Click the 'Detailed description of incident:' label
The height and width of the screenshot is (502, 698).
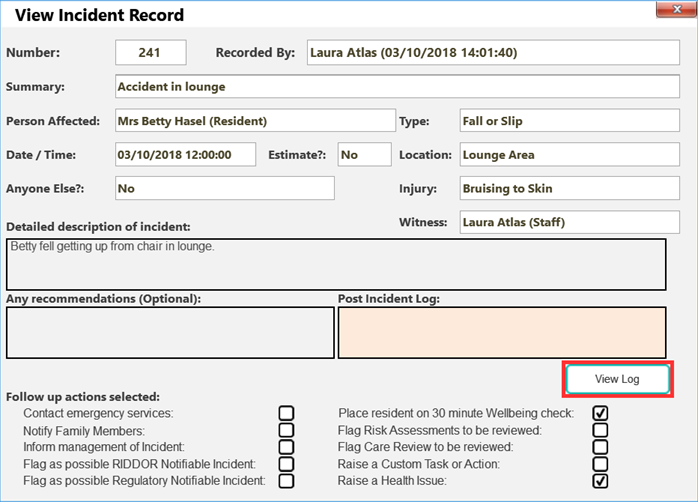98,227
